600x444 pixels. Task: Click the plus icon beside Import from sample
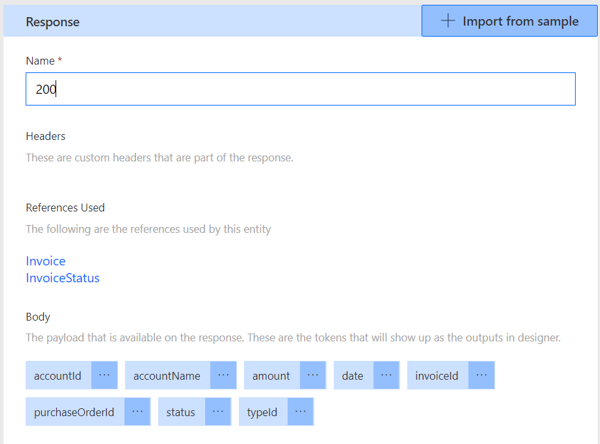(448, 21)
